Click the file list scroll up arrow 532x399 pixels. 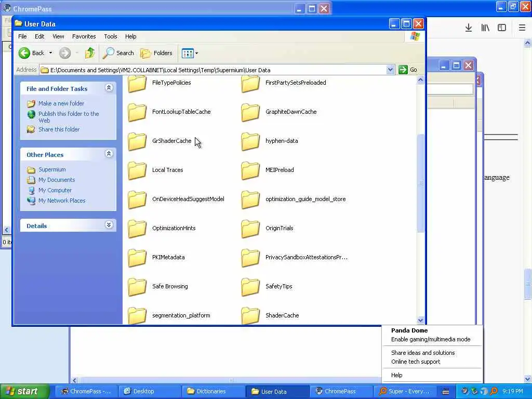[420, 80]
